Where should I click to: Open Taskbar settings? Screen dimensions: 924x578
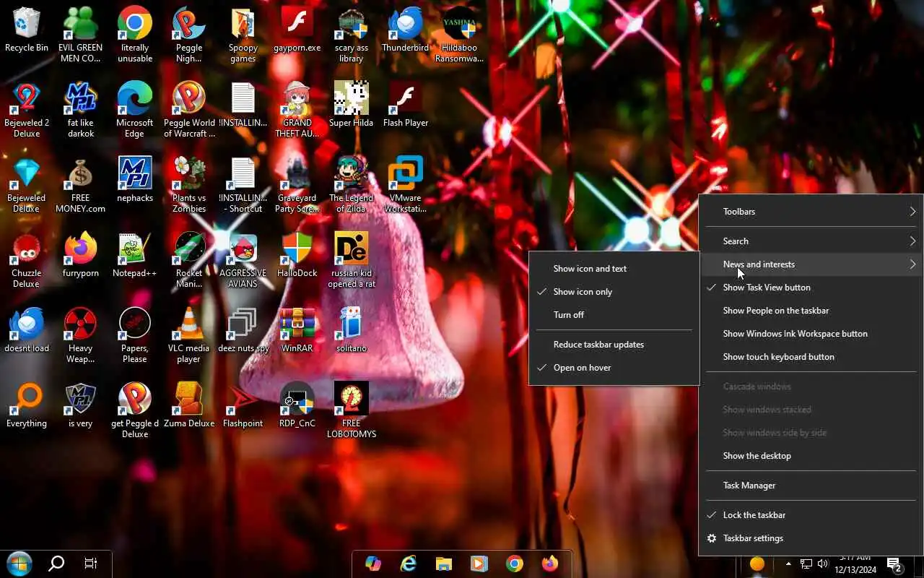pos(811,538)
